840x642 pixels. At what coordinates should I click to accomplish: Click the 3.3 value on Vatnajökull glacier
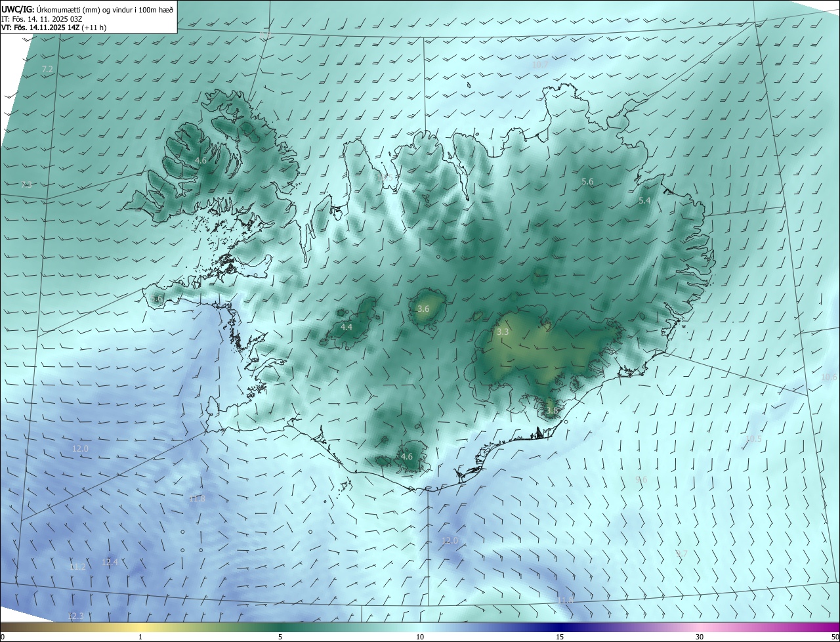(x=503, y=332)
